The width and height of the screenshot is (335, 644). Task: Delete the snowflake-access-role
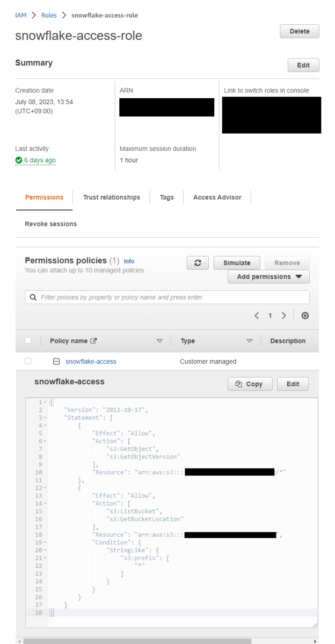299,31
